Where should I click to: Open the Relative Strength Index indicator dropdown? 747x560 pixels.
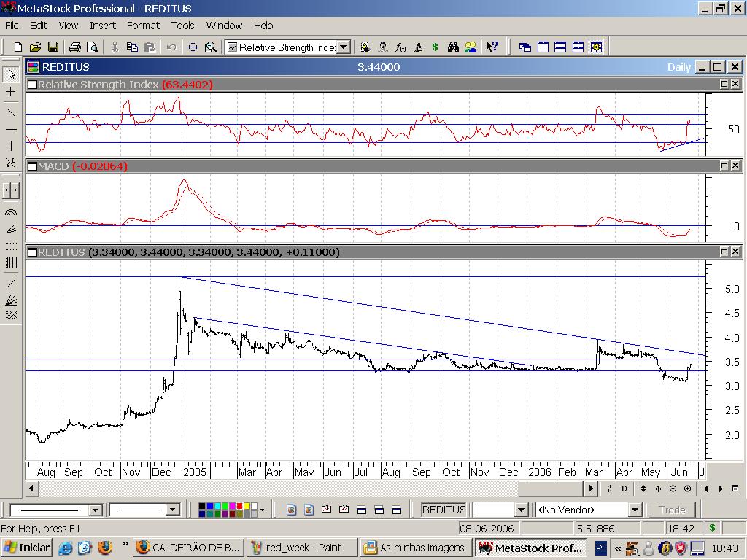pos(344,47)
